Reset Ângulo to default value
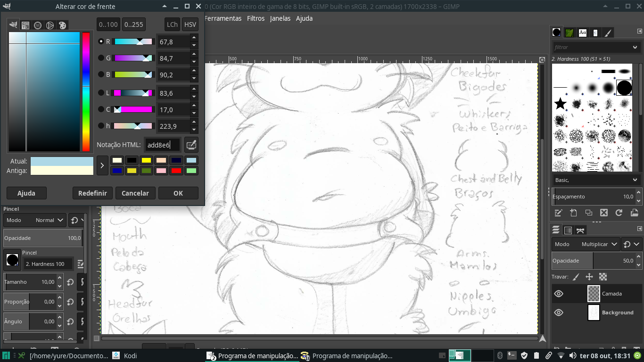644x362 pixels. (x=70, y=321)
